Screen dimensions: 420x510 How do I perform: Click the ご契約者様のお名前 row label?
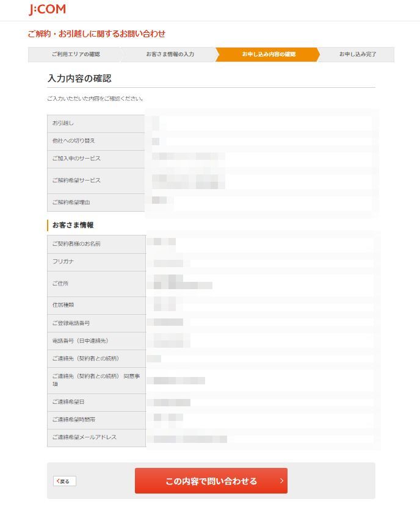pyautogui.click(x=76, y=244)
